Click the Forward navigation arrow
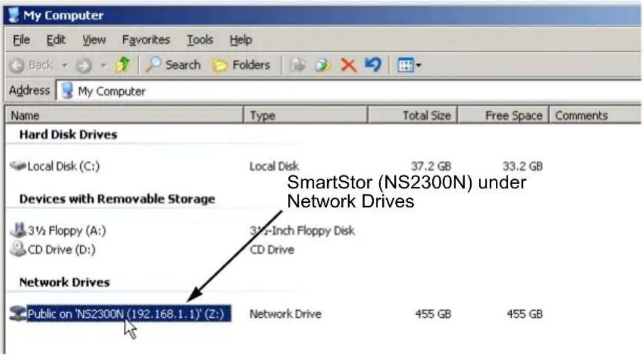This screenshot has width=644, height=355. click(84, 65)
